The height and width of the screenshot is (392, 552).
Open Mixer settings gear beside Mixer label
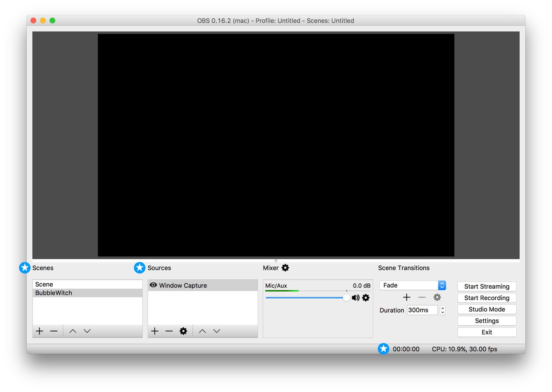click(285, 268)
